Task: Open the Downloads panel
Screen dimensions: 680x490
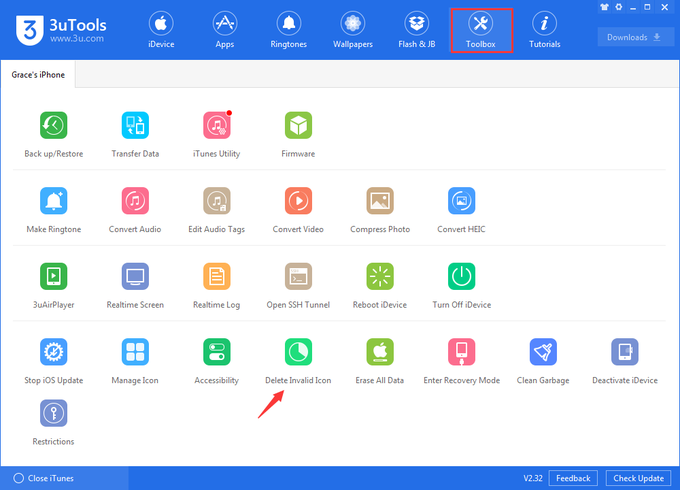Action: [635, 38]
